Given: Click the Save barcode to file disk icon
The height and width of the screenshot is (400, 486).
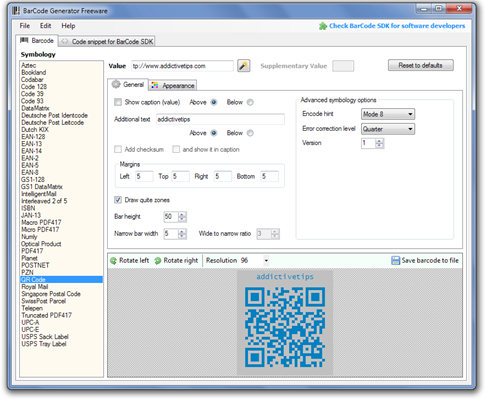Looking at the screenshot, I should pos(395,260).
